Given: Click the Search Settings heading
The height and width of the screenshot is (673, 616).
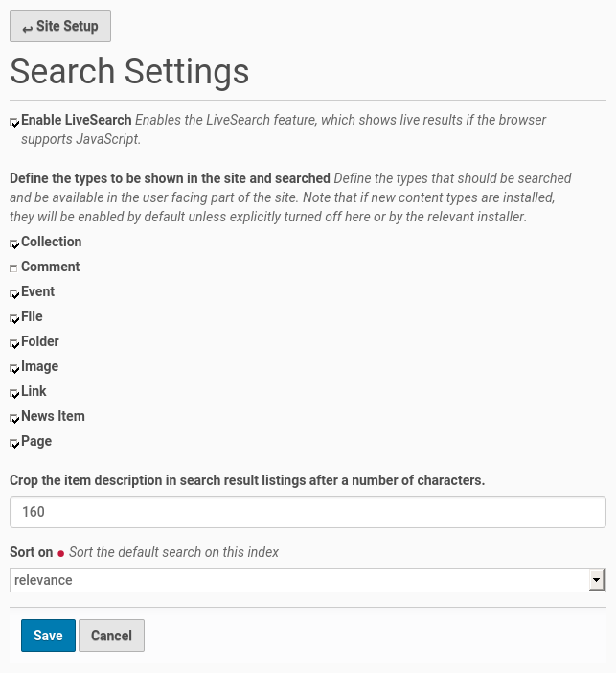Looking at the screenshot, I should [129, 72].
